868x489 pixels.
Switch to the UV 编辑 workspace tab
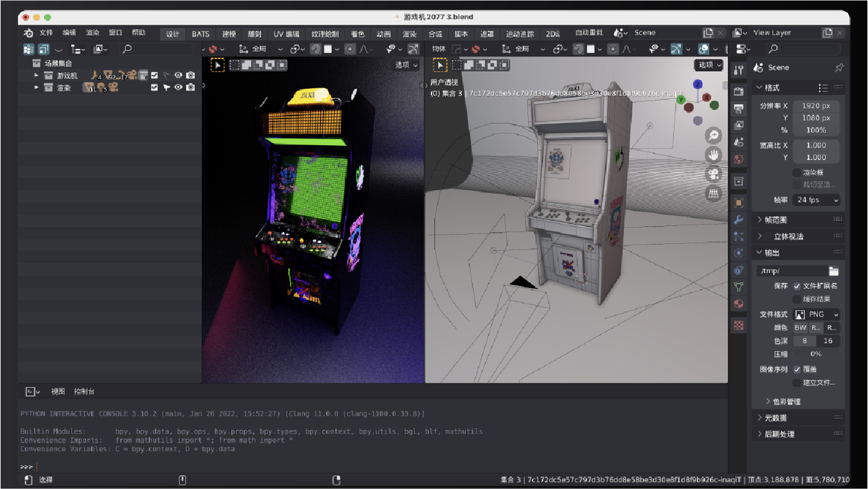[286, 34]
